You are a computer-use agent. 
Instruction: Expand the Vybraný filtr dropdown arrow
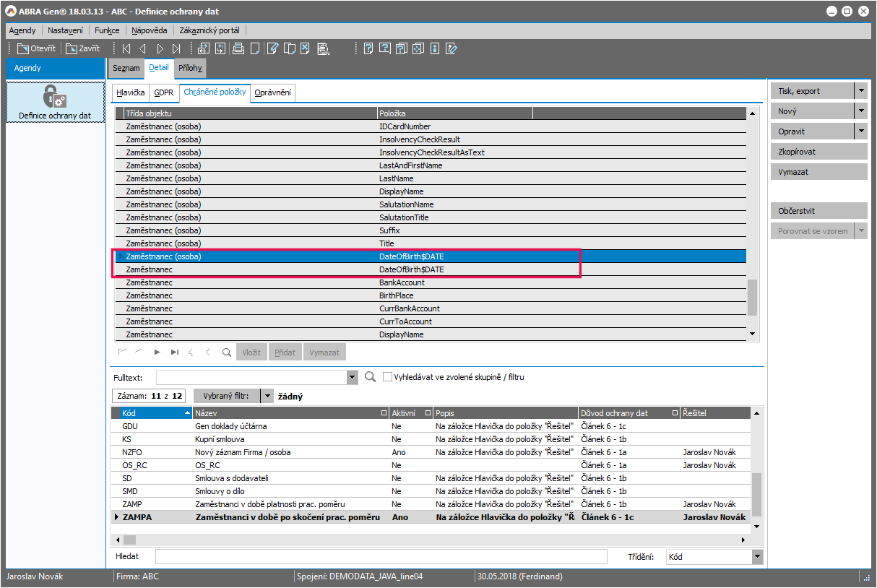pyautogui.click(x=267, y=396)
